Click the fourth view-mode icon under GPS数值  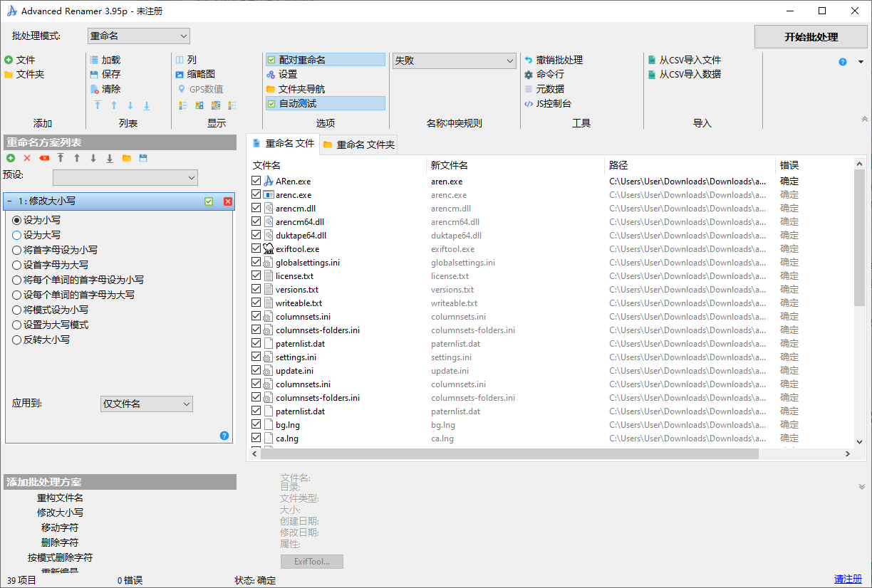click(x=232, y=105)
